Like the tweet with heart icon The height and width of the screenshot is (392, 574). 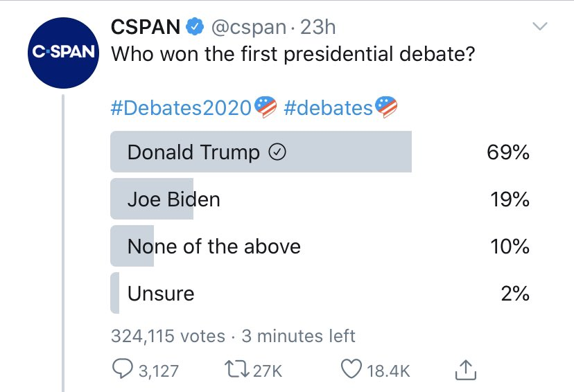tap(351, 371)
